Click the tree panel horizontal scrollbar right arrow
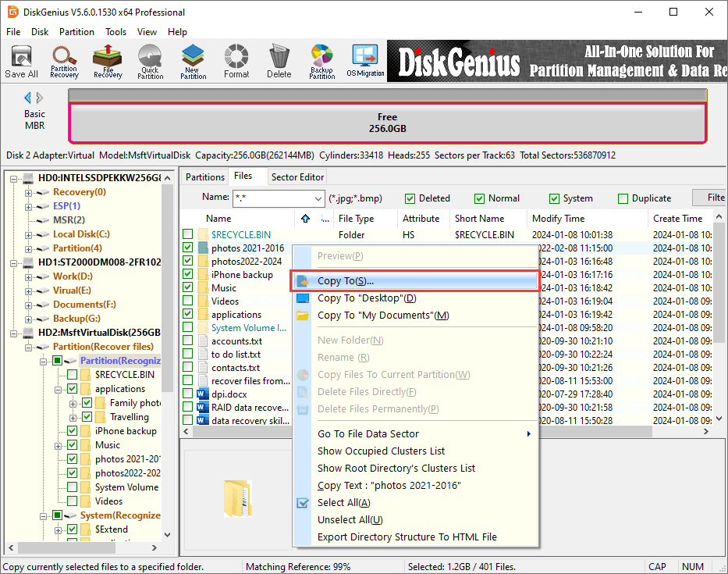This screenshot has width=728, height=574. 154,548
